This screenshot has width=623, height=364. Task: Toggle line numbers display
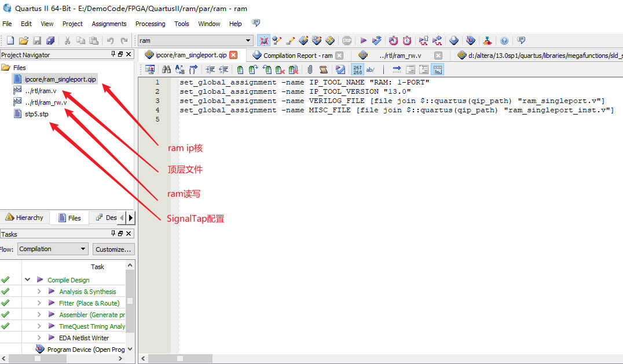pos(358,70)
